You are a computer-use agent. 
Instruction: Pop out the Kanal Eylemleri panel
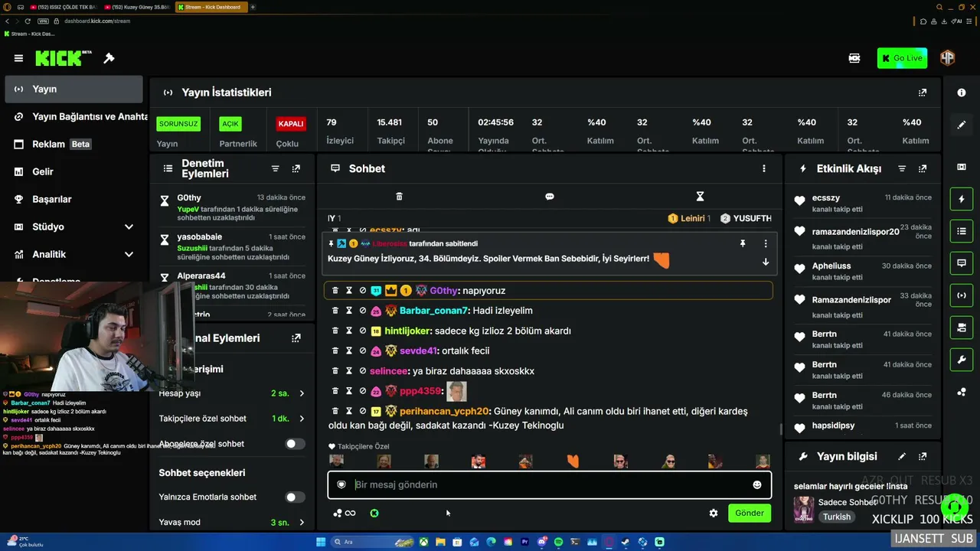point(296,338)
